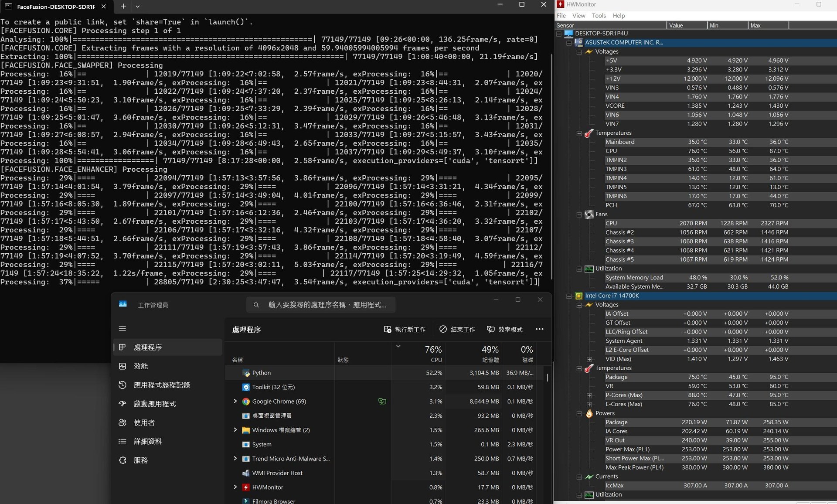Expand P-Cores (Max) temperature node
This screenshot has width=837, height=504.
pyautogui.click(x=589, y=395)
